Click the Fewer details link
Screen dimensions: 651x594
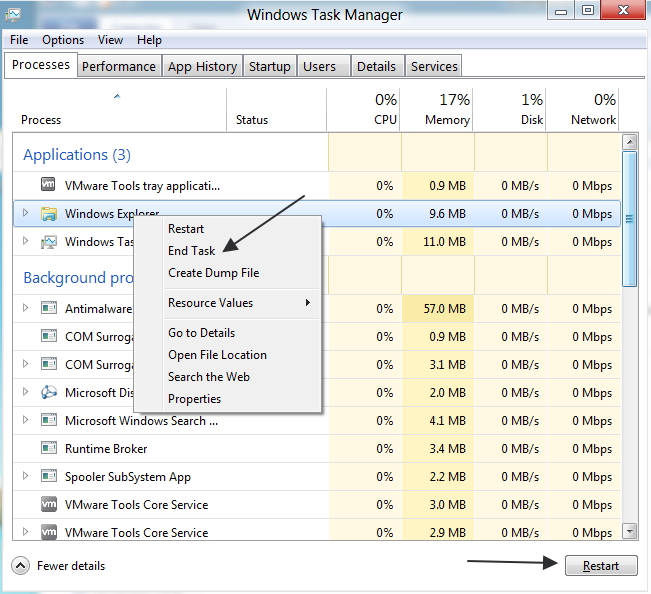tap(71, 566)
